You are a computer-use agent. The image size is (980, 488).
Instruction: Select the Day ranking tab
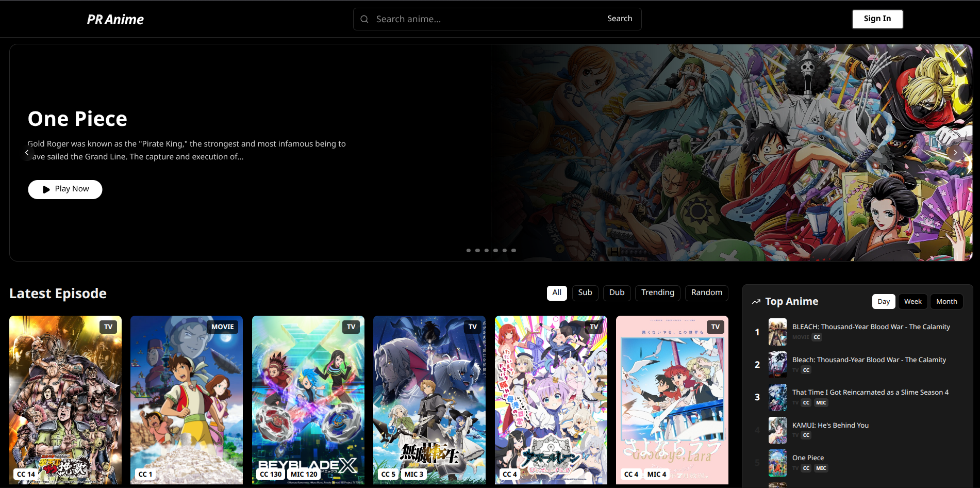tap(884, 302)
